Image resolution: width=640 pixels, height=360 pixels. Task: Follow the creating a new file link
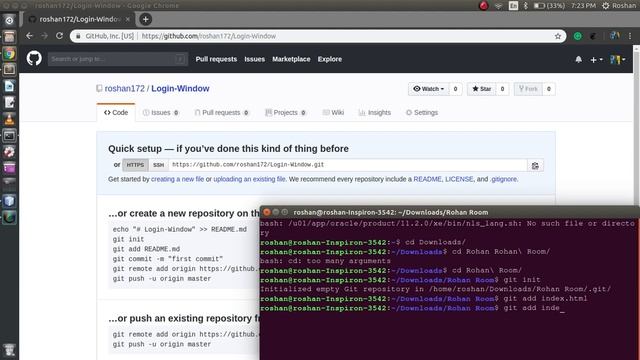pyautogui.click(x=178, y=179)
